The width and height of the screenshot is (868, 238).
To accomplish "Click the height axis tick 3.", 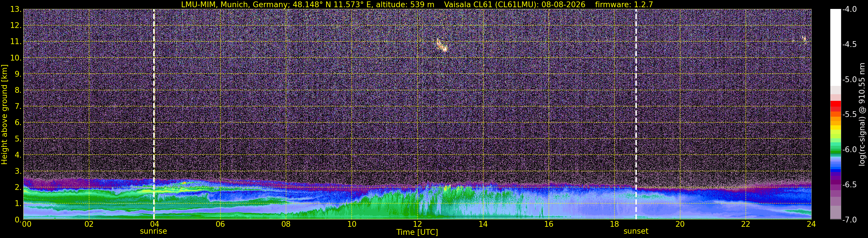I will [x=18, y=171].
